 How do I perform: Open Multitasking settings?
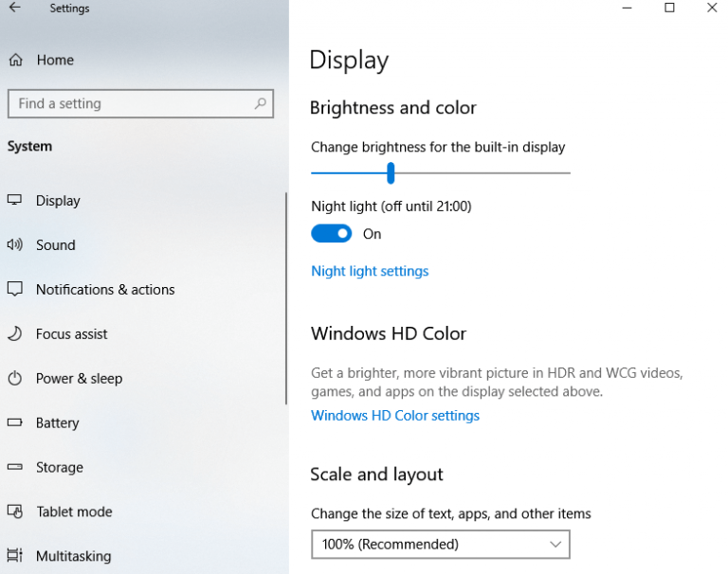pyautogui.click(x=74, y=556)
